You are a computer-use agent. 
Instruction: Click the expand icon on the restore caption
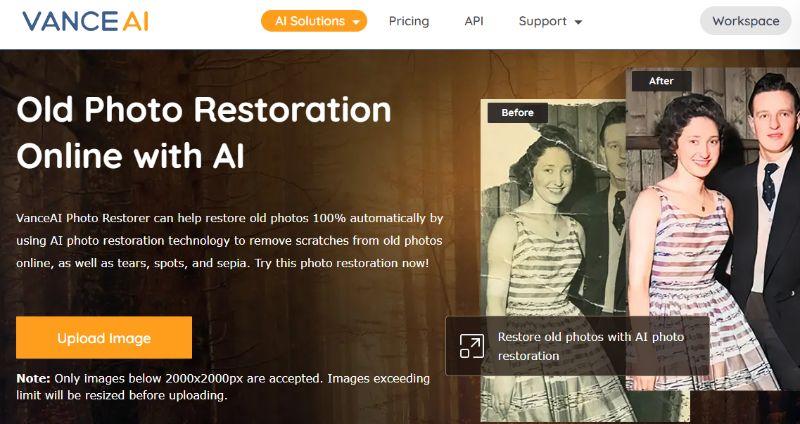coord(471,346)
